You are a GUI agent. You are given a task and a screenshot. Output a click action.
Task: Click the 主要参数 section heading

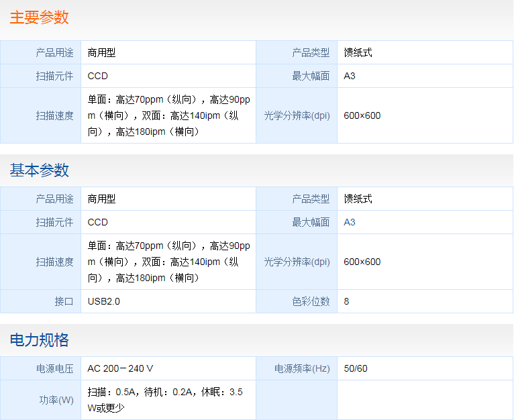point(39,18)
